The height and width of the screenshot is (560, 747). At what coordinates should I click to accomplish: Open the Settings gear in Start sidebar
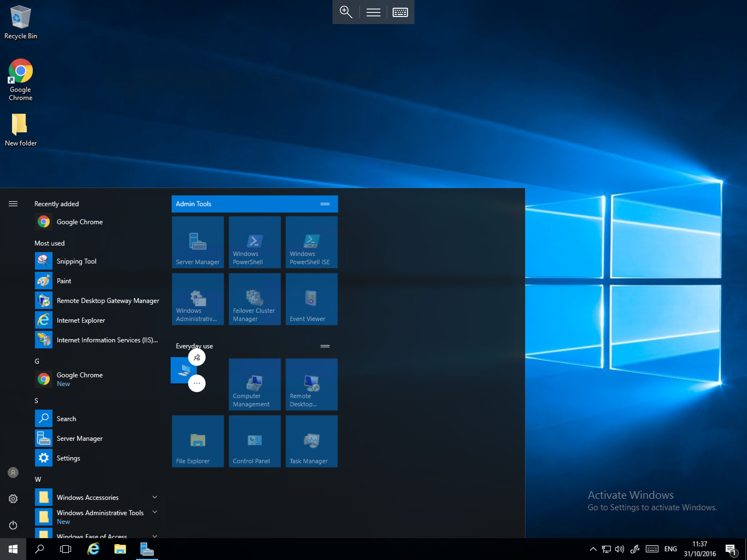[x=13, y=499]
